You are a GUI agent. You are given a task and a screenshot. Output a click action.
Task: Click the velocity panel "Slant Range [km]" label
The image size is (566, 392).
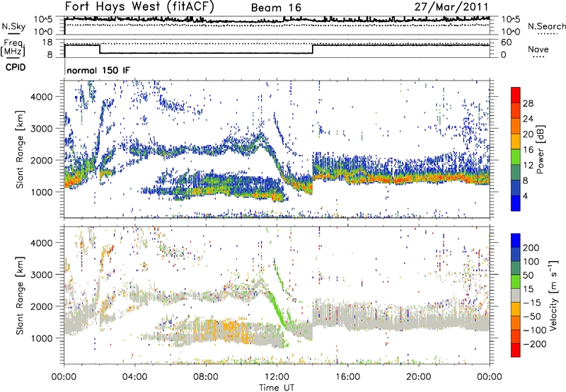coord(20,295)
